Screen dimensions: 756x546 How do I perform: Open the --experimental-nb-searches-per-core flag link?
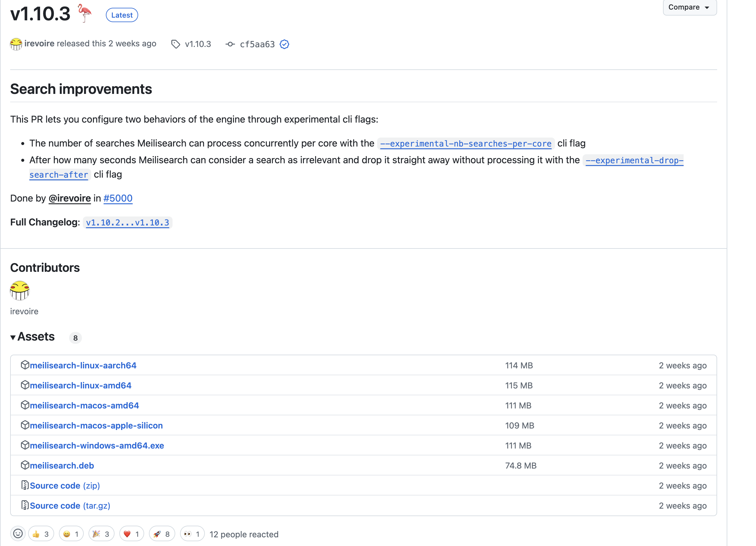click(465, 144)
